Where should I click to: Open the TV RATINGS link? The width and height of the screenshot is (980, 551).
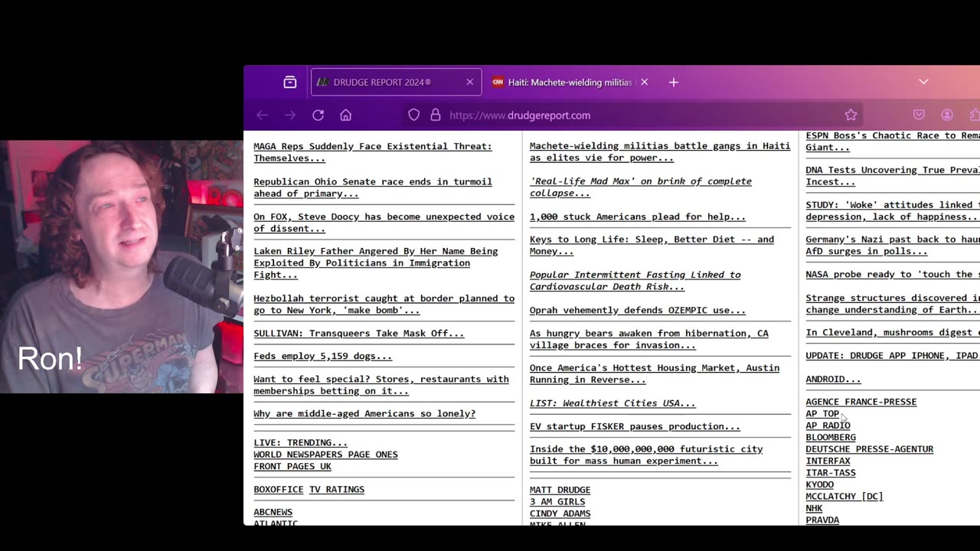[337, 490]
